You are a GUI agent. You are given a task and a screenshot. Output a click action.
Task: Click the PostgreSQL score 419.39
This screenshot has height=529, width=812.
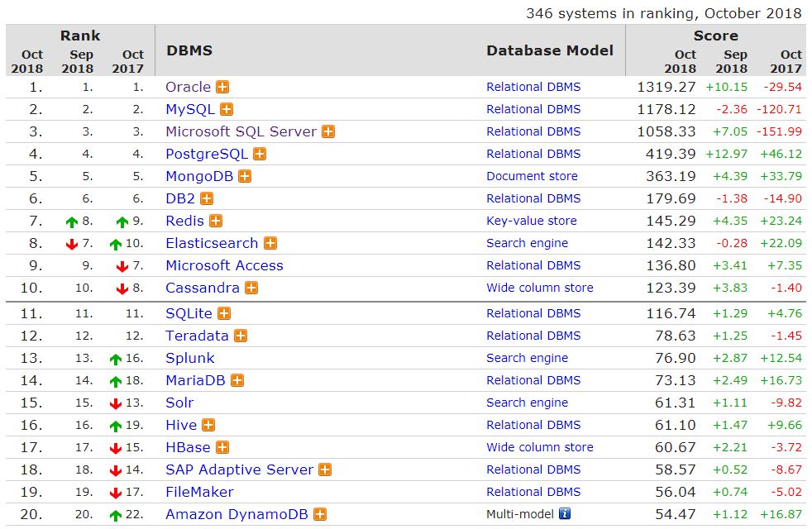tap(671, 154)
